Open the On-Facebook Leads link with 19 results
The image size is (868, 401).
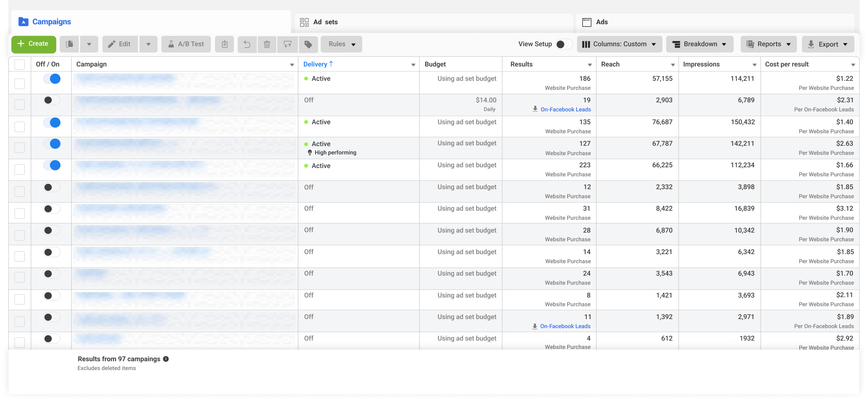pyautogui.click(x=565, y=110)
